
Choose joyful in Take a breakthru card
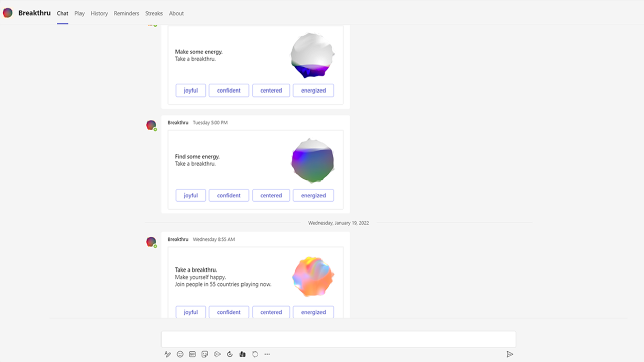coord(191,312)
